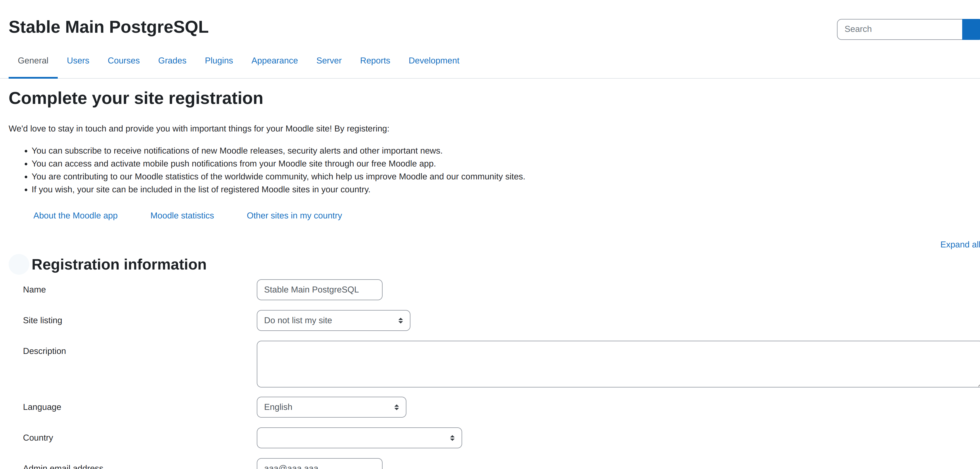Open the Moodle statistics link
980x469 pixels.
182,216
